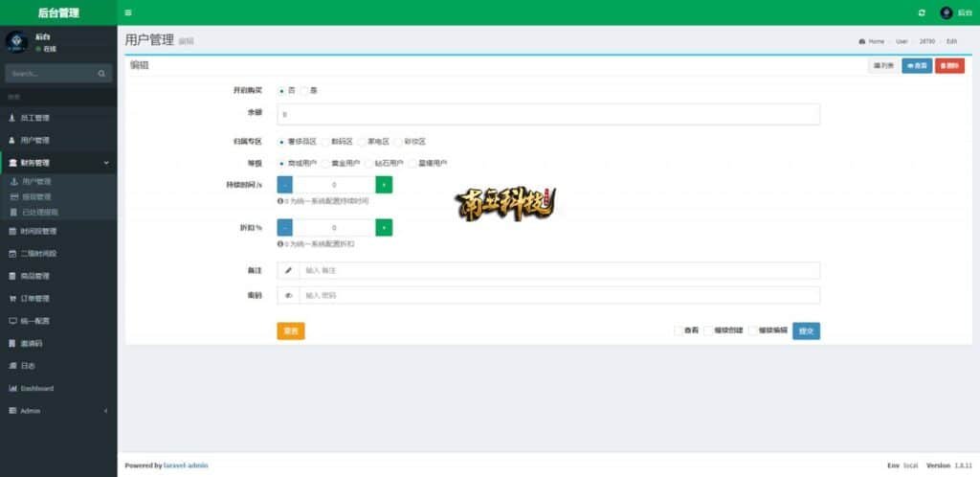Click the red 删除 button
The height and width of the screenshot is (477, 980).
[949, 66]
